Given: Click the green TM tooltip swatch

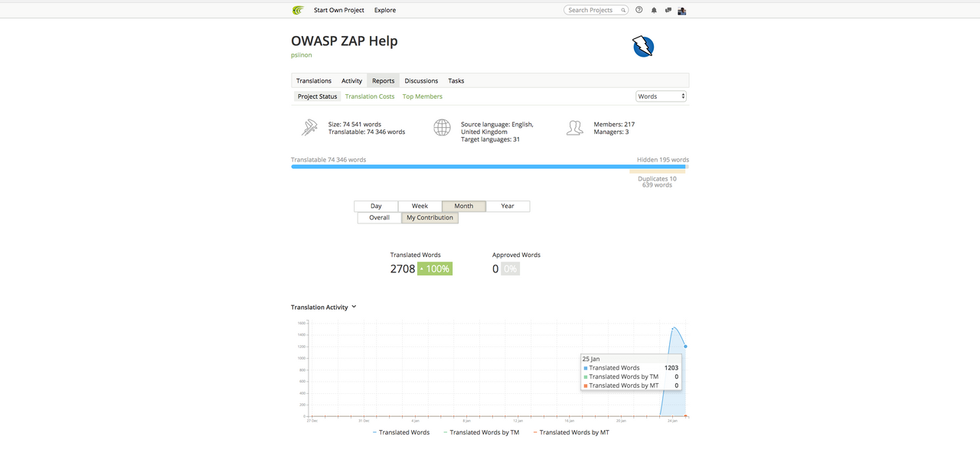Looking at the screenshot, I should [x=586, y=377].
